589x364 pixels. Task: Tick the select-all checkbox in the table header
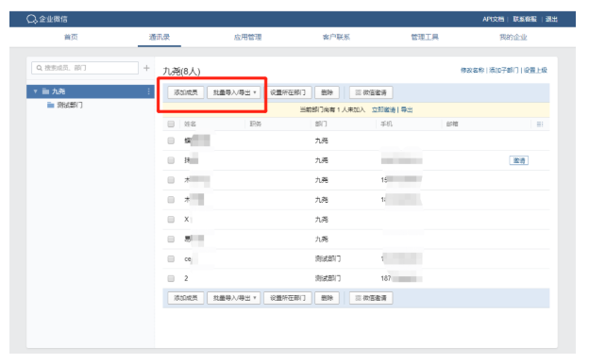[x=171, y=124]
